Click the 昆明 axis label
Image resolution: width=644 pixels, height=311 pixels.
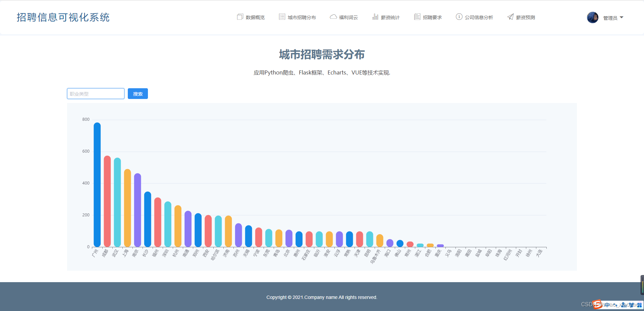tap(367, 253)
